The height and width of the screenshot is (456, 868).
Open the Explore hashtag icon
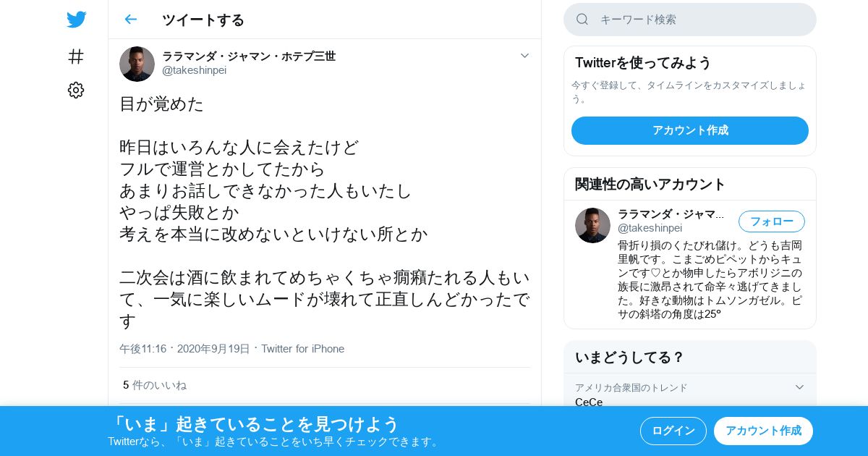76,56
